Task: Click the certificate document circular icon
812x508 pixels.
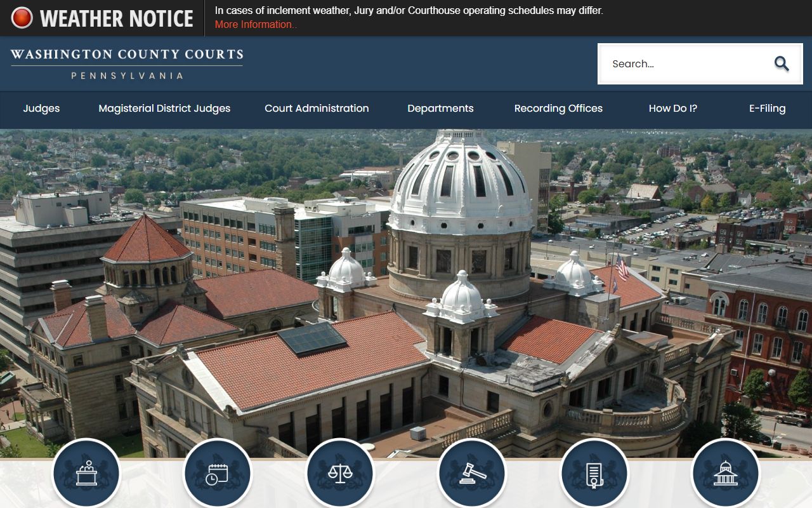Action: coord(594,473)
